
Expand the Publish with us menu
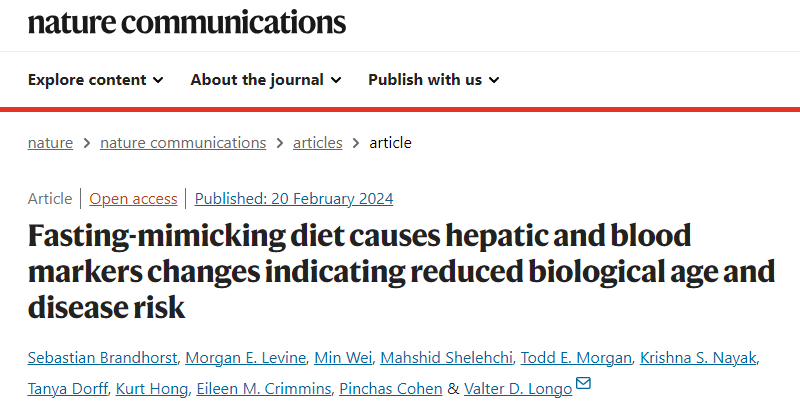(434, 80)
